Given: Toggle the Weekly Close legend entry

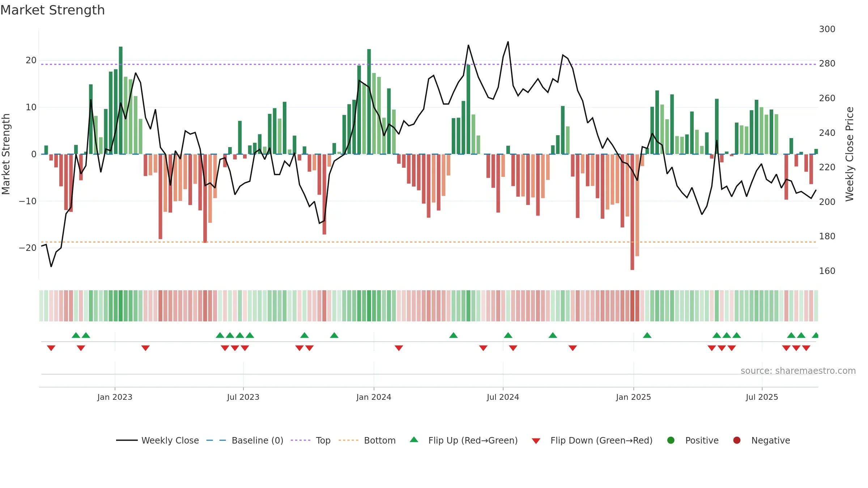Looking at the screenshot, I should (x=157, y=440).
